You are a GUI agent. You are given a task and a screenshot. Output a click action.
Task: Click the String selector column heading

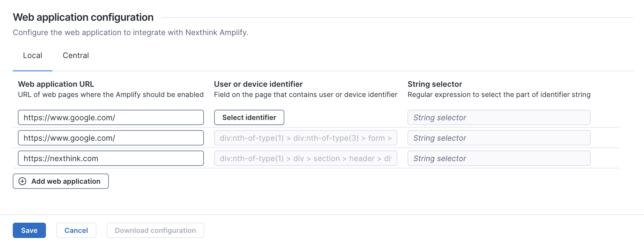point(435,84)
